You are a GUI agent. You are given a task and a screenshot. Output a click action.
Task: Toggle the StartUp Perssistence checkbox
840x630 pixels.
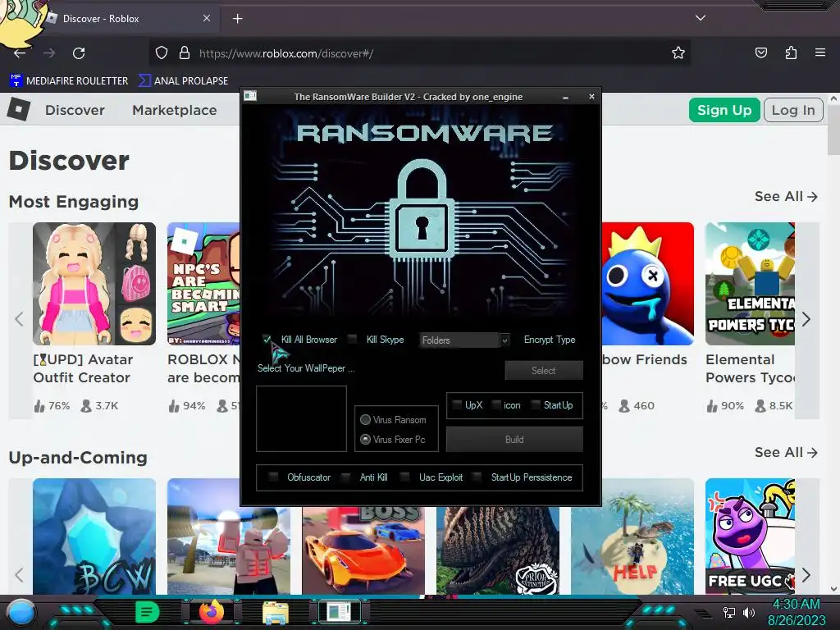[477, 477]
